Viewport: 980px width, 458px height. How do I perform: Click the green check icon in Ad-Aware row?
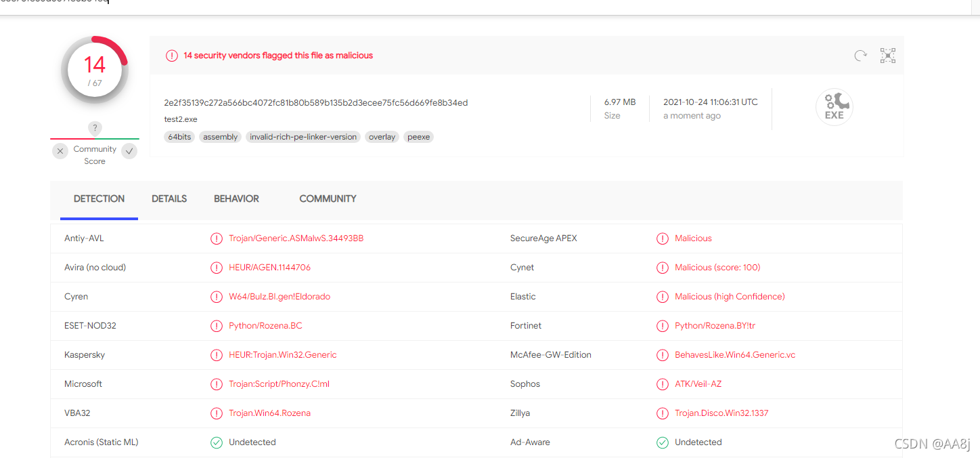click(663, 442)
